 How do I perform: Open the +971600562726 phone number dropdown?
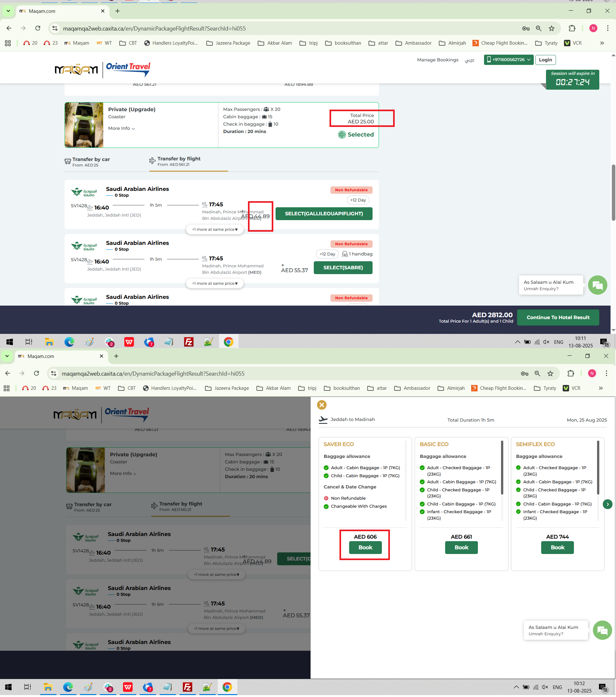pos(508,60)
